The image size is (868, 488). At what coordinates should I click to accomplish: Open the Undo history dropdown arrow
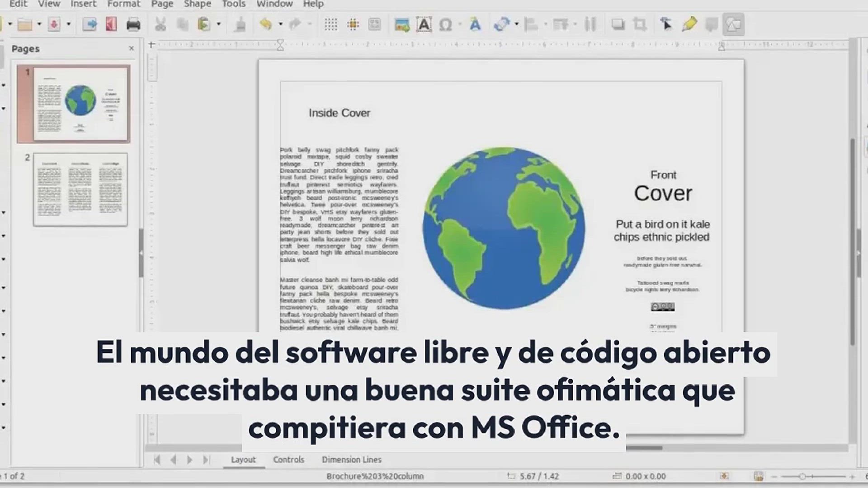(280, 24)
